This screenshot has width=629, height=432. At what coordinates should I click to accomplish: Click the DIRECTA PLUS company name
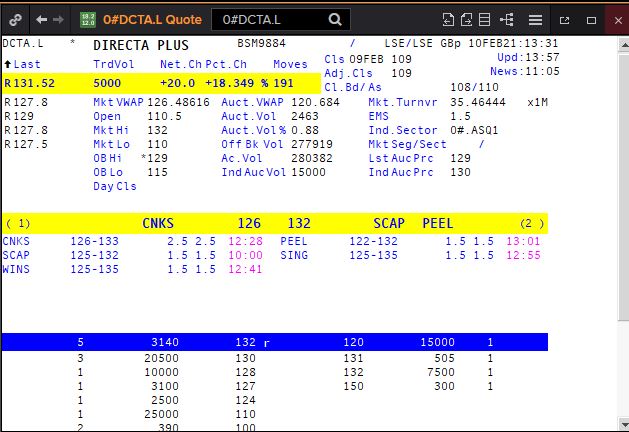point(141,45)
